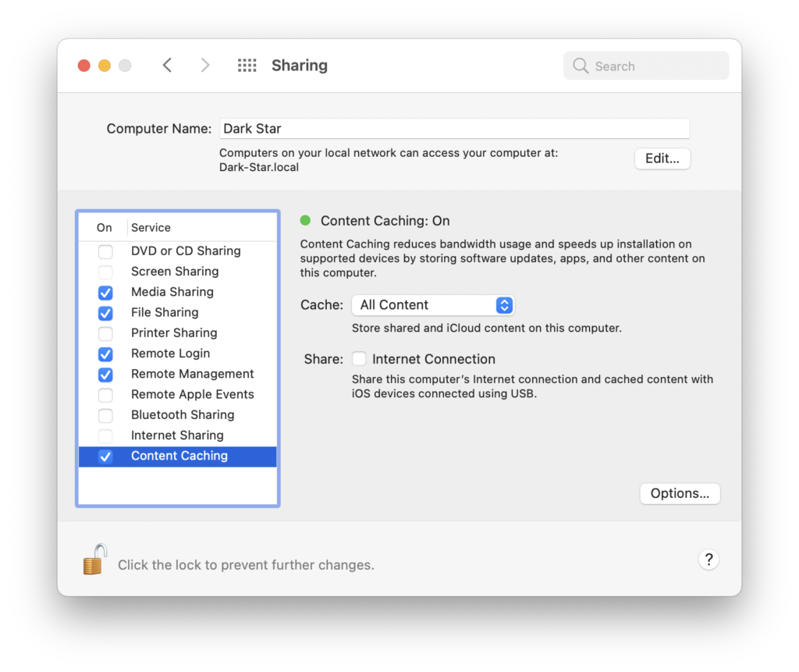Toggle the Internet Sharing checkbox
This screenshot has height=672, width=799.
click(x=105, y=436)
